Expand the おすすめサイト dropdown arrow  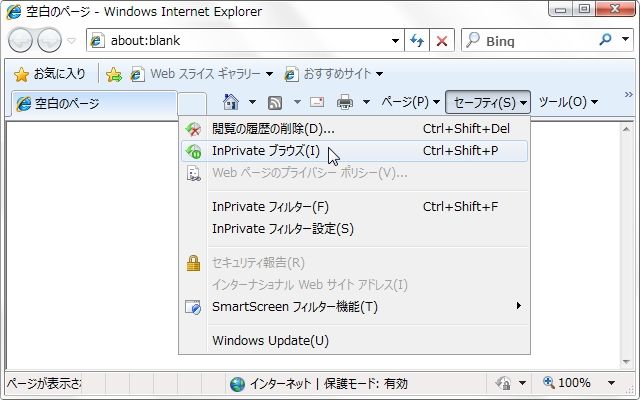click(380, 74)
